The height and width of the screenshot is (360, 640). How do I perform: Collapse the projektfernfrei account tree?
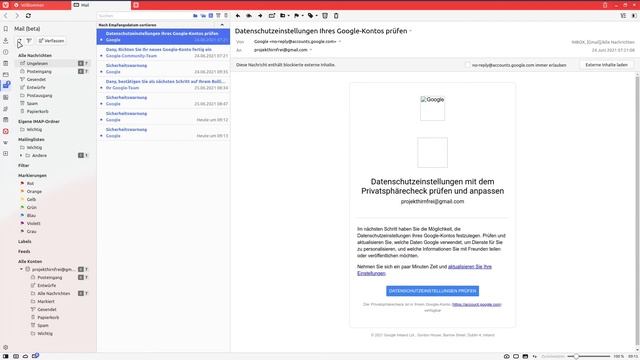pyautogui.click(x=21, y=269)
